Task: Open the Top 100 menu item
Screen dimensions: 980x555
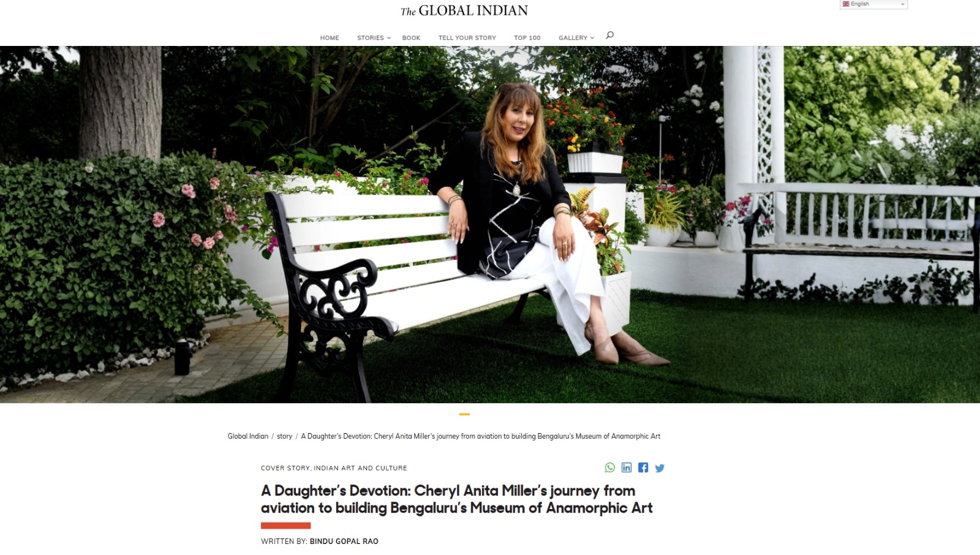Action: click(x=527, y=38)
